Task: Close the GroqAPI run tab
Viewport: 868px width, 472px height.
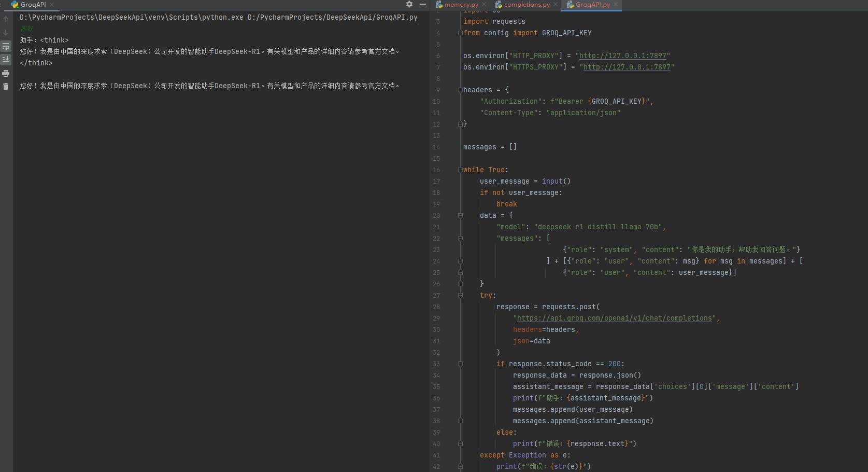Action: click(52, 5)
